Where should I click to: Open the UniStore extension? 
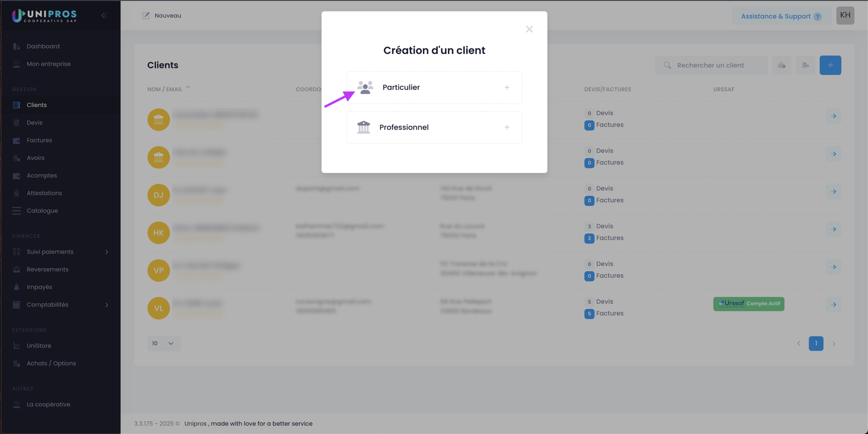point(39,346)
